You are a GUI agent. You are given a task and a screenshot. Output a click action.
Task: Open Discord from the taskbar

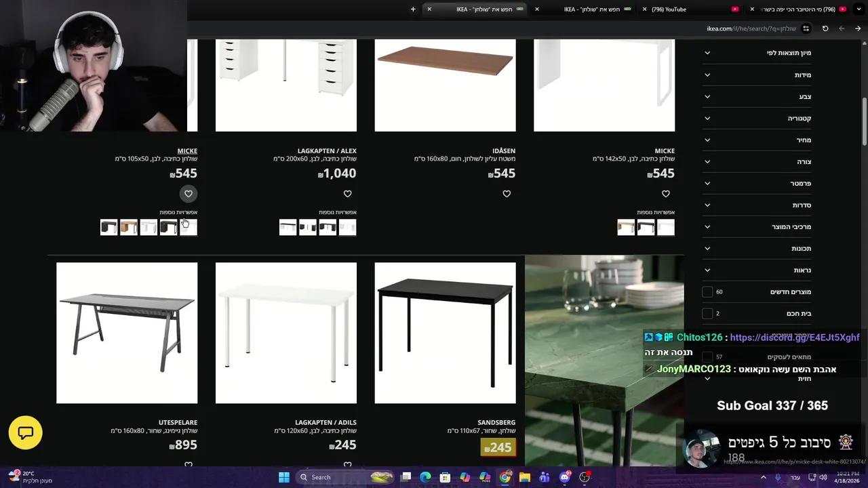tap(565, 477)
